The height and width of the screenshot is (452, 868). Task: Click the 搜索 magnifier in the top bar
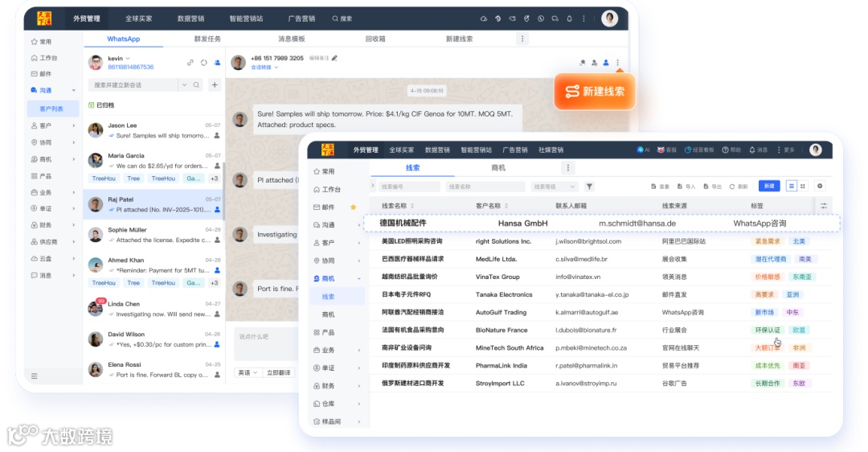coord(335,18)
